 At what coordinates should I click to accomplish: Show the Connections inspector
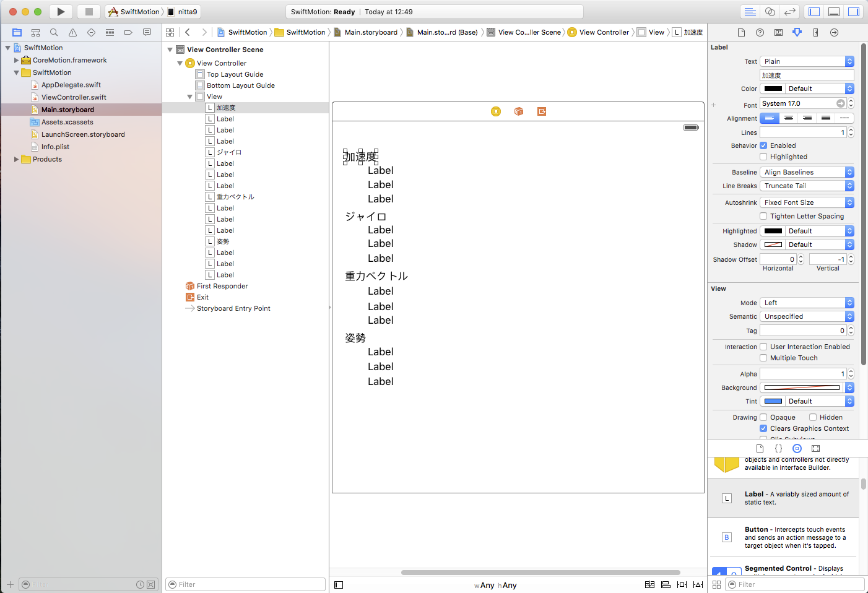pos(834,32)
